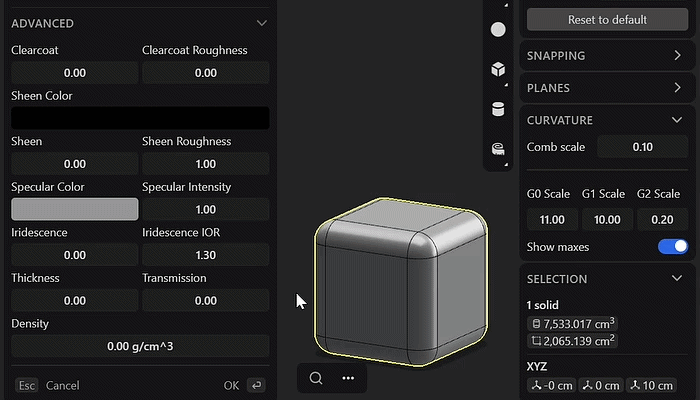The width and height of the screenshot is (700, 400).
Task: Click the Clearcoat value field
Action: coord(75,73)
